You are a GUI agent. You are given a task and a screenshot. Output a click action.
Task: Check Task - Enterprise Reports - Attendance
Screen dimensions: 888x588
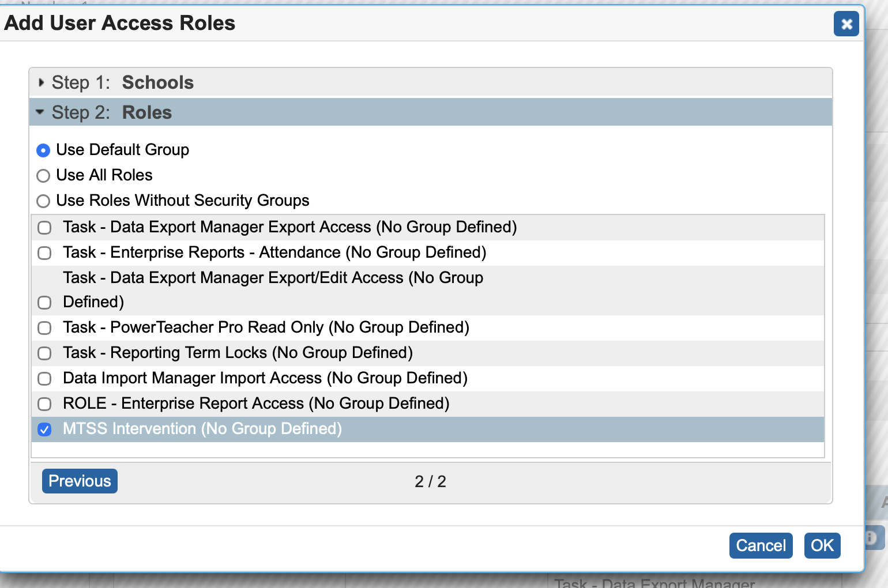click(44, 253)
